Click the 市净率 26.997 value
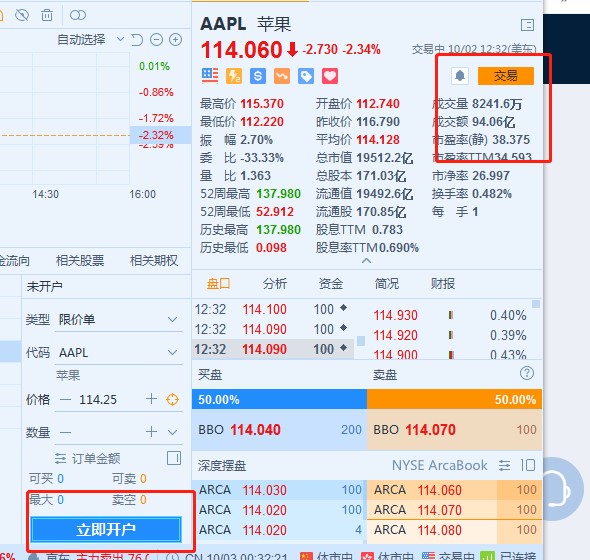The width and height of the screenshot is (590, 560). (491, 176)
